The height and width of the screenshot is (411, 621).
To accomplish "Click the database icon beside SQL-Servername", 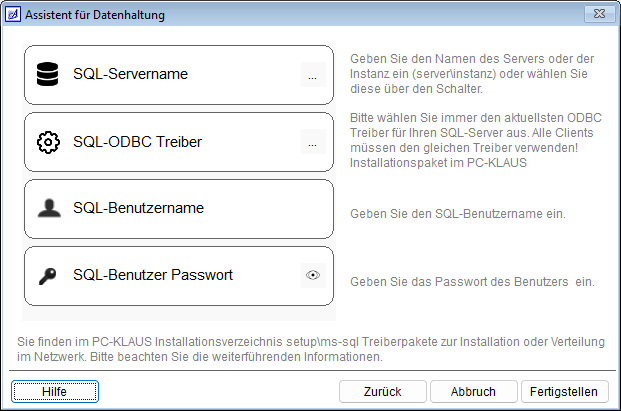I will tap(47, 74).
